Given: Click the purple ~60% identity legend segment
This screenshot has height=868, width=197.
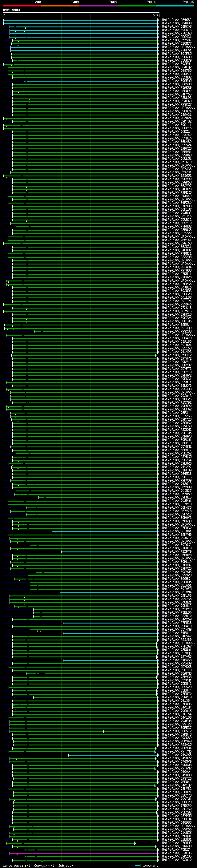Looking at the screenshot, I should [99, 6].
